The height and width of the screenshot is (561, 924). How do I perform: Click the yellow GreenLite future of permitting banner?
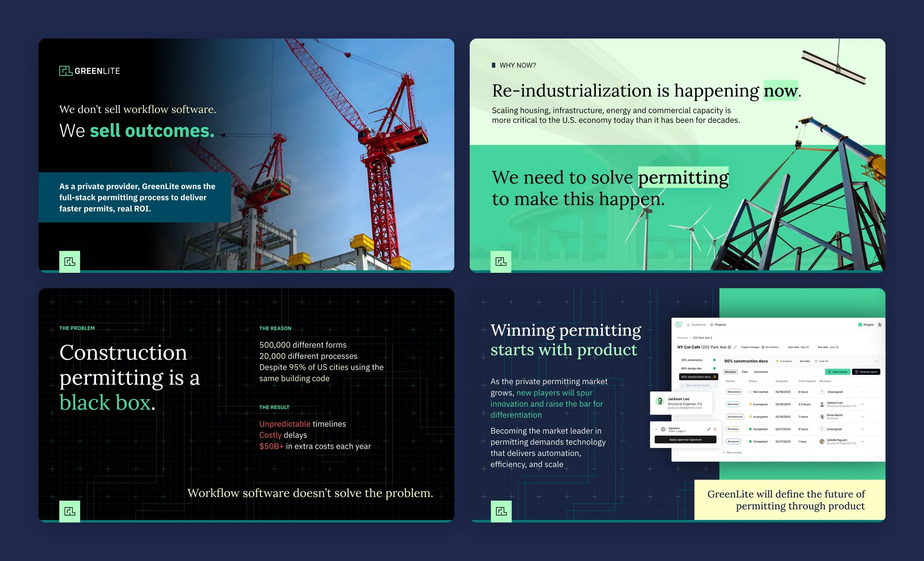(x=790, y=500)
